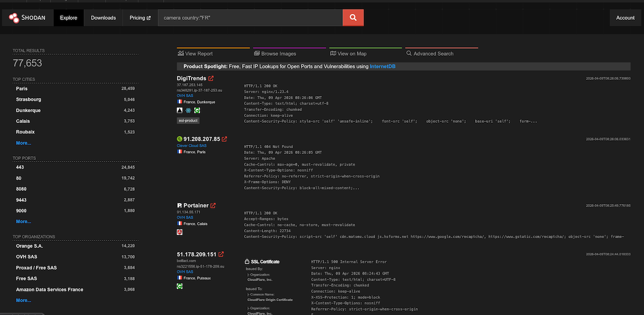
Task: Click Clever Cloud SAS organization link
Action: point(192,145)
